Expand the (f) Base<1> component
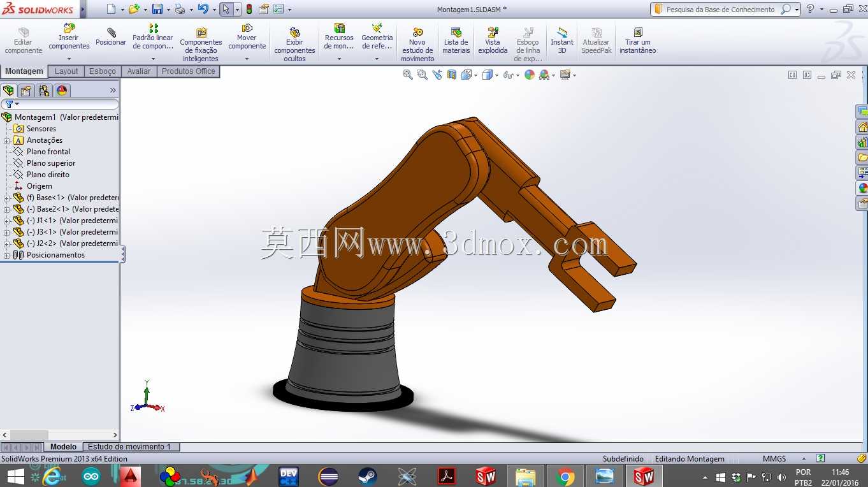 pyautogui.click(x=6, y=198)
